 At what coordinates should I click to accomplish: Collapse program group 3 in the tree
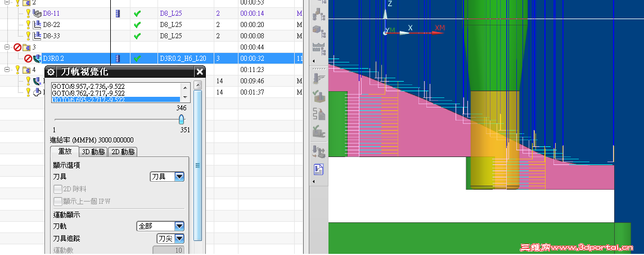[7, 47]
